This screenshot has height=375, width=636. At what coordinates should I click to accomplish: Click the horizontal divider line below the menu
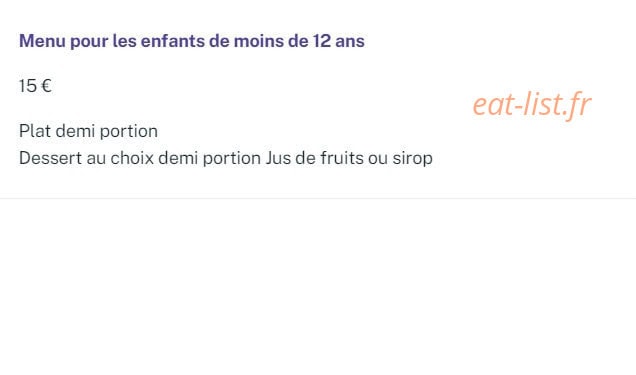[x=318, y=199]
